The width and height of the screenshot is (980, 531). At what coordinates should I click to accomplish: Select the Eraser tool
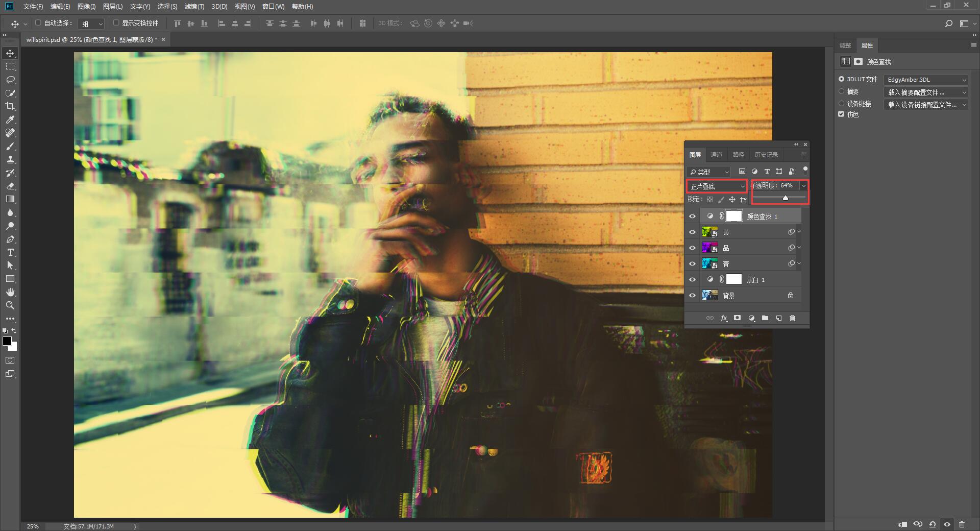coord(10,186)
